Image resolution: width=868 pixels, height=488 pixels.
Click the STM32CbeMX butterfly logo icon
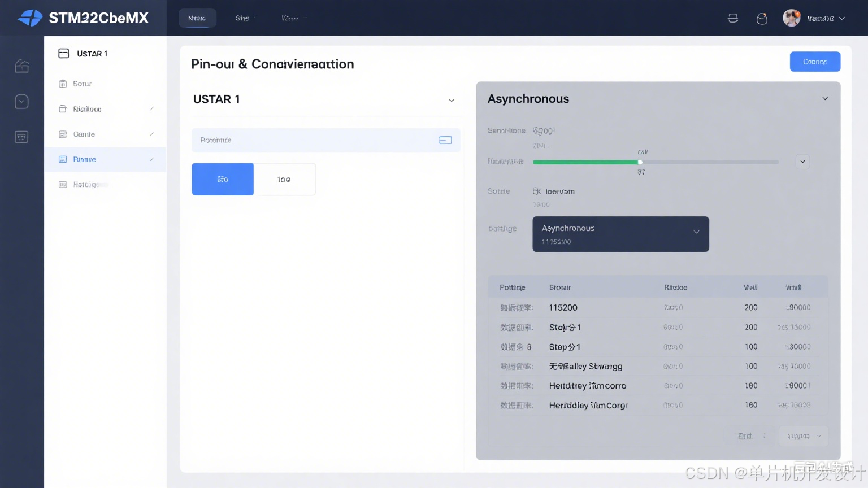[30, 18]
